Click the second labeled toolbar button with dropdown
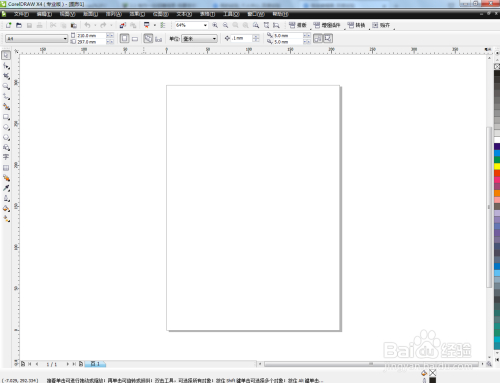The height and width of the screenshot is (383, 500). point(327,25)
